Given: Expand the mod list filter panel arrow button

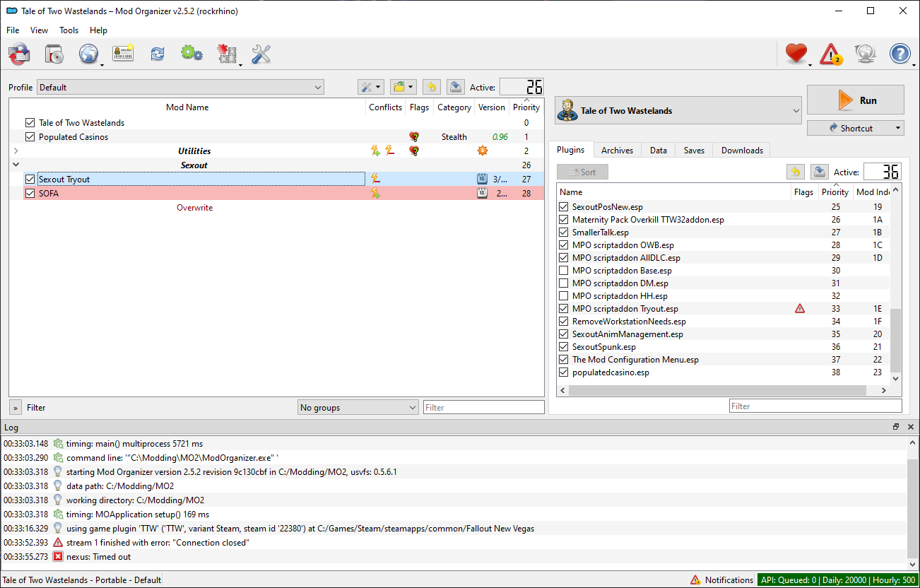Looking at the screenshot, I should (x=16, y=408).
